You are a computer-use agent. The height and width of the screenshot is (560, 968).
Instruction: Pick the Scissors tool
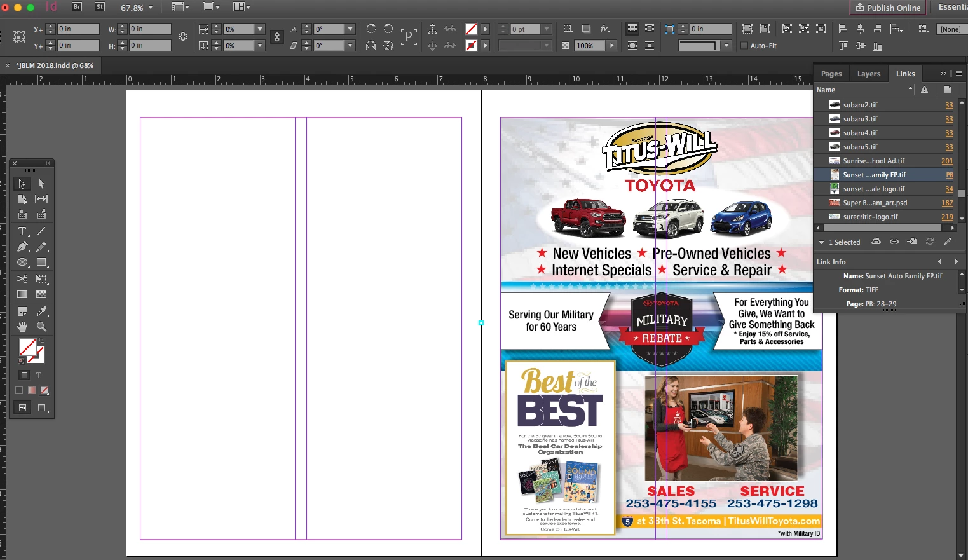coord(22,279)
